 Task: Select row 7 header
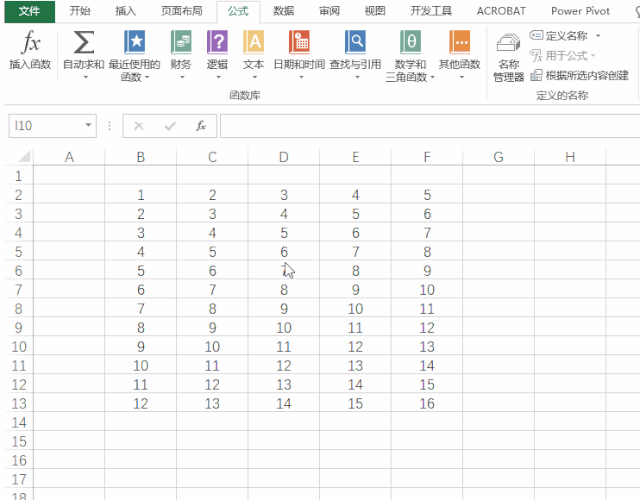[18, 290]
